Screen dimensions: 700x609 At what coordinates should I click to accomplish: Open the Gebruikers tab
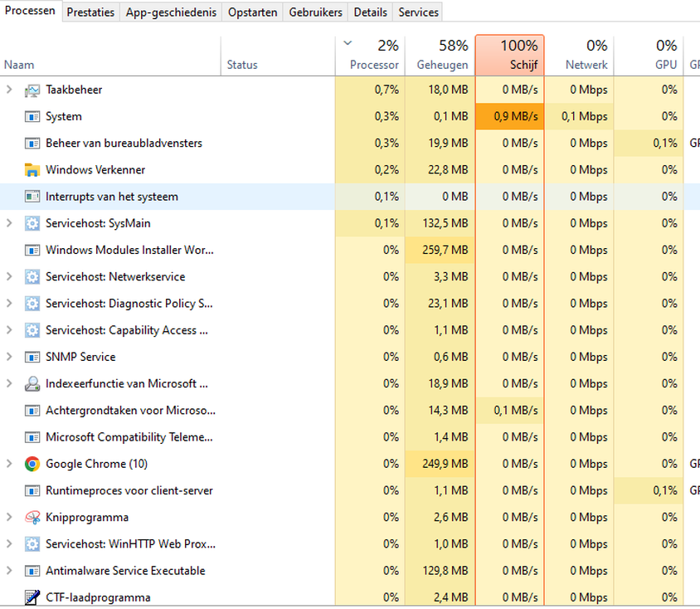[x=316, y=12]
